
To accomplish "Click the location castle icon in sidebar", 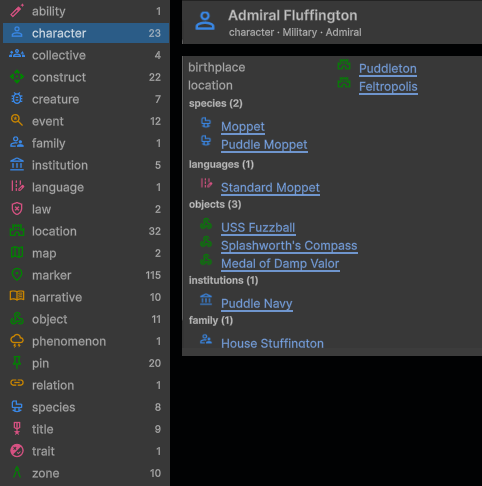I will tap(17, 230).
